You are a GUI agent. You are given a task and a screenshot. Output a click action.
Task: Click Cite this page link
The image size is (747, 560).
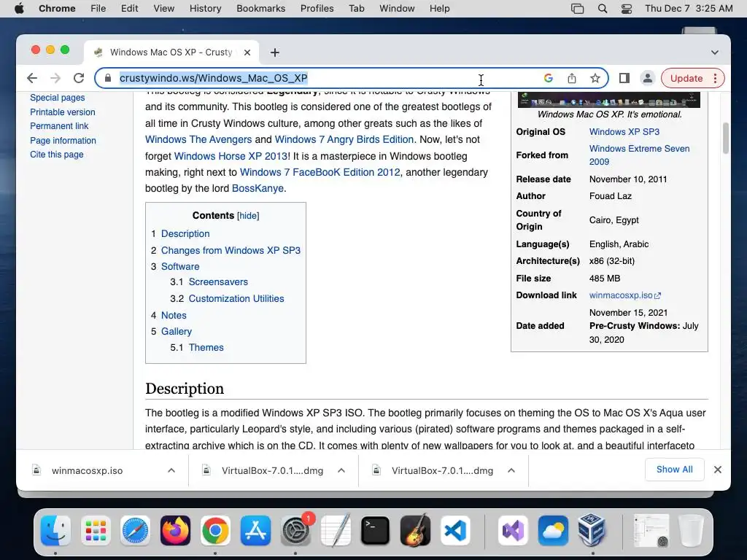point(57,155)
